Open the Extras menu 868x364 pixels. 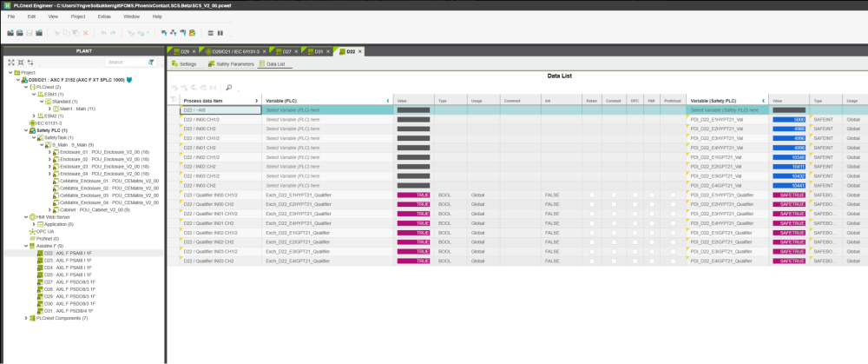tap(104, 17)
